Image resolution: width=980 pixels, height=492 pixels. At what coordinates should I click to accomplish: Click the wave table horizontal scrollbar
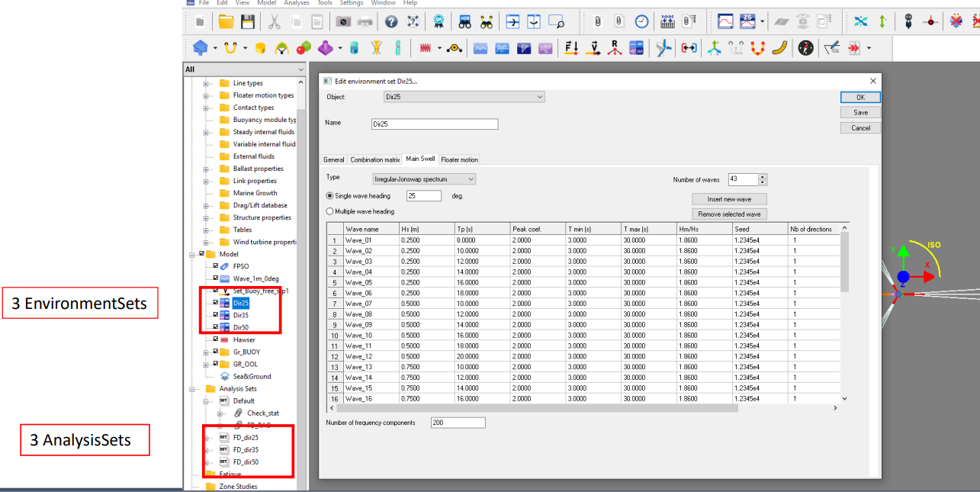pos(534,407)
